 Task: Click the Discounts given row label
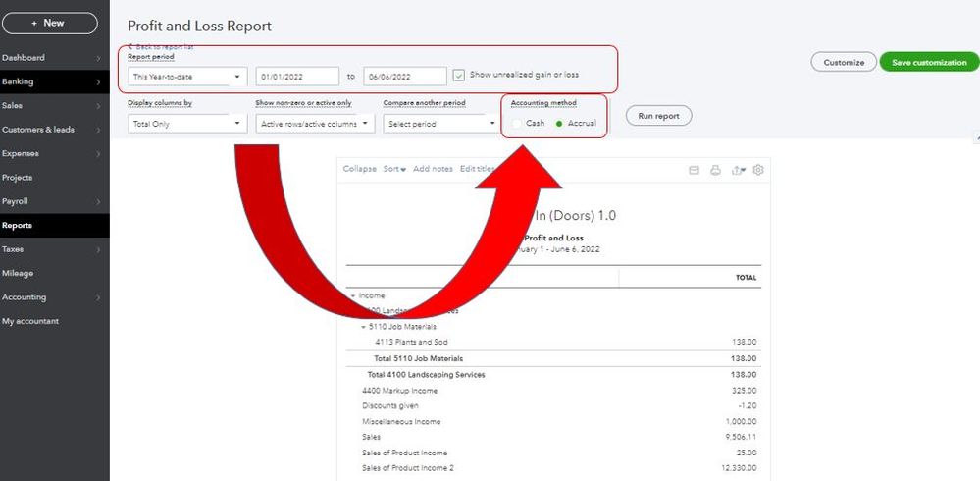[390, 406]
